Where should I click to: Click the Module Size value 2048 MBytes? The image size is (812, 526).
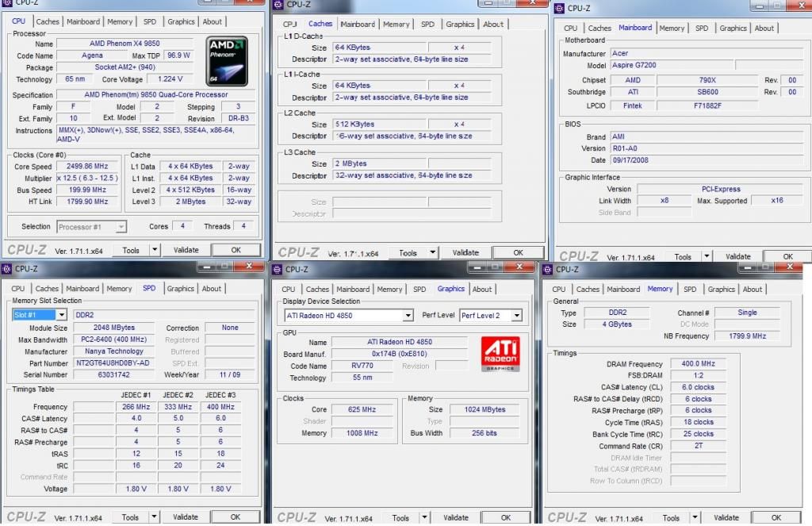click(113, 328)
